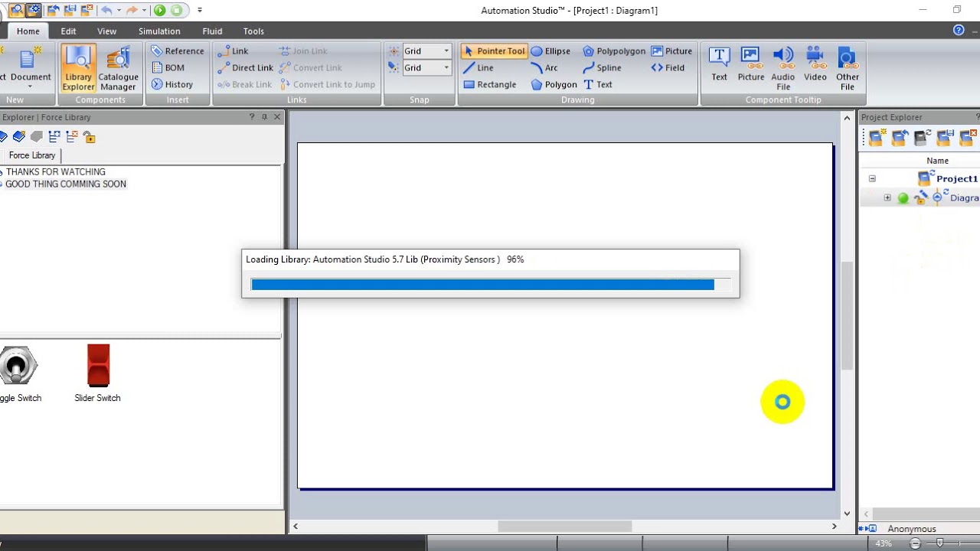Open the Catalogue Manager

(x=118, y=68)
